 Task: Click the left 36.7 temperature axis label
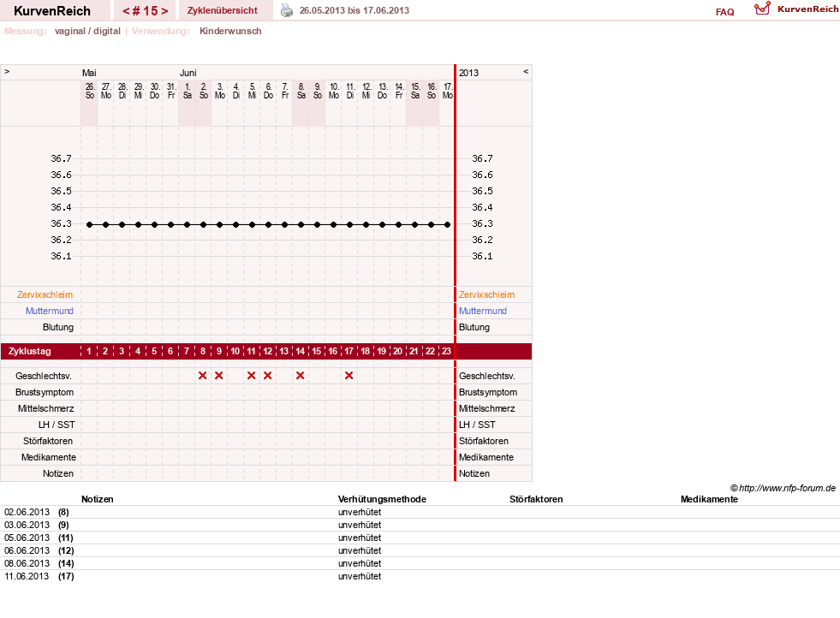pos(61,158)
